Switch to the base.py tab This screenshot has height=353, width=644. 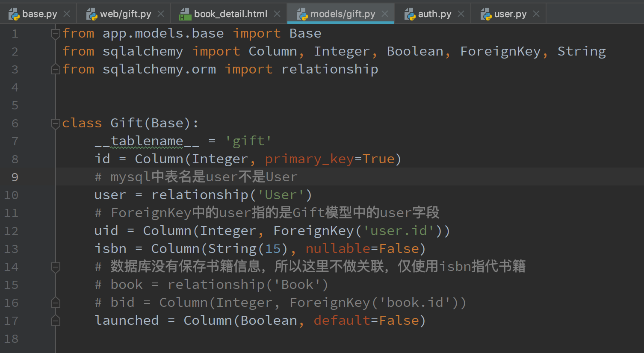tap(39, 14)
